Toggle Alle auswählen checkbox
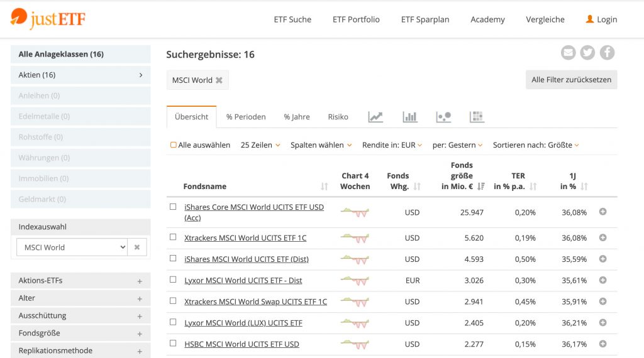Viewport: 644px width, 358px height. click(174, 144)
